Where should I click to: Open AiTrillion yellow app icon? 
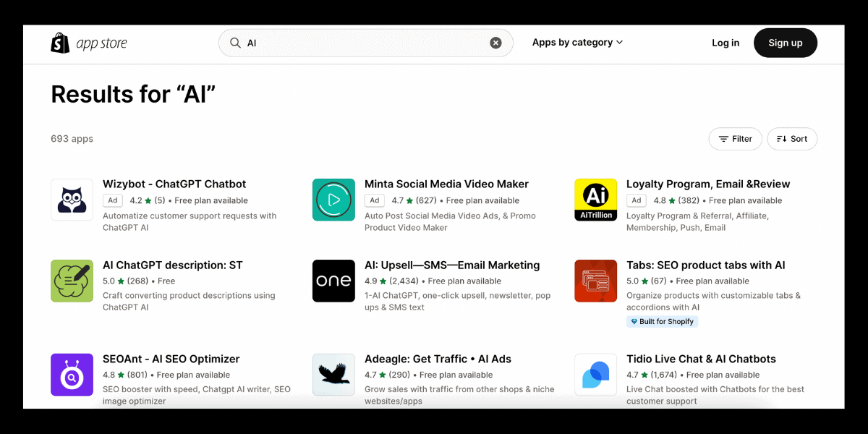[595, 200]
